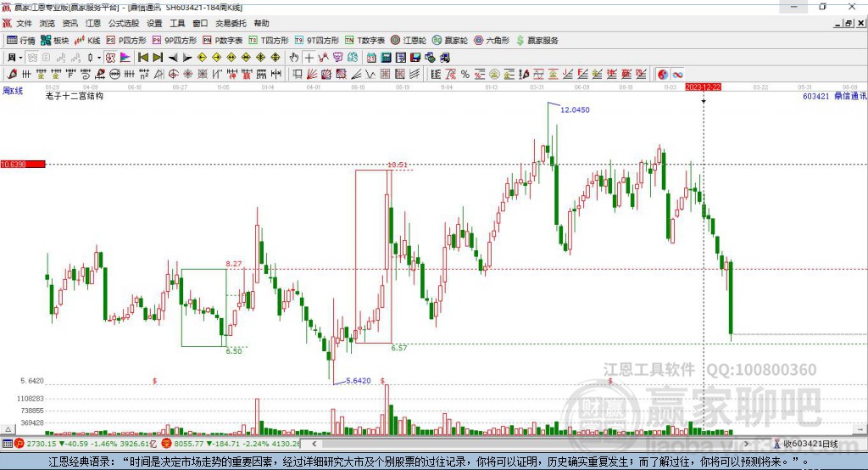Open the 设置 menu
868x470 pixels.
[x=154, y=23]
